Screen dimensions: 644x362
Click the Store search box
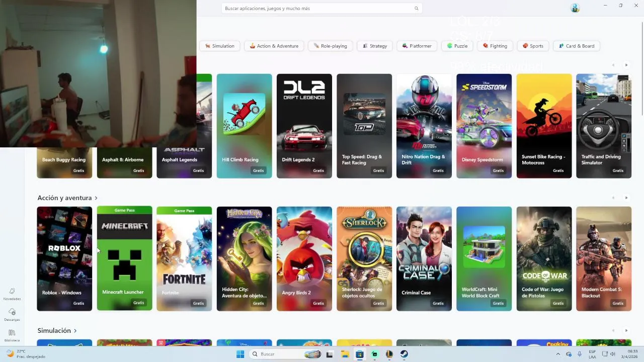point(321,9)
